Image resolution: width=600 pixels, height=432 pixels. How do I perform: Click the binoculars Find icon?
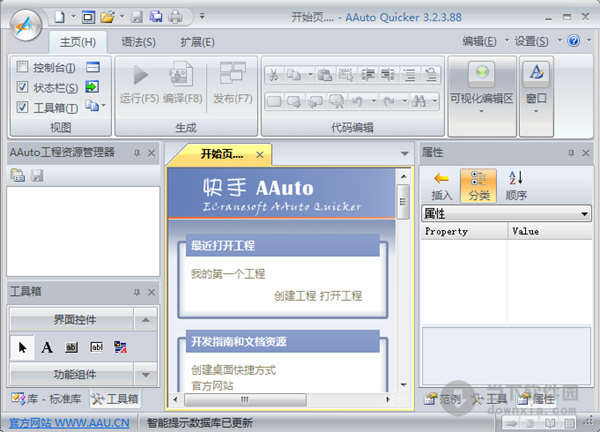click(x=419, y=101)
